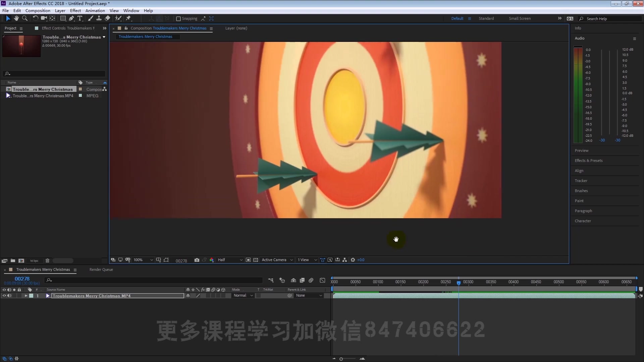Select the Brush tool
Viewport: 644px width, 362px height.
[90, 18]
